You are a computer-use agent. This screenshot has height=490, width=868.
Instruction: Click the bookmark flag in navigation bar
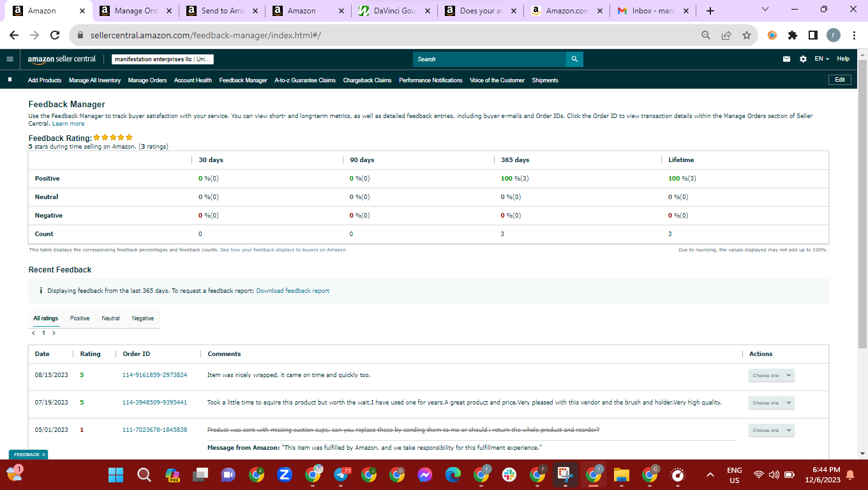(10, 80)
